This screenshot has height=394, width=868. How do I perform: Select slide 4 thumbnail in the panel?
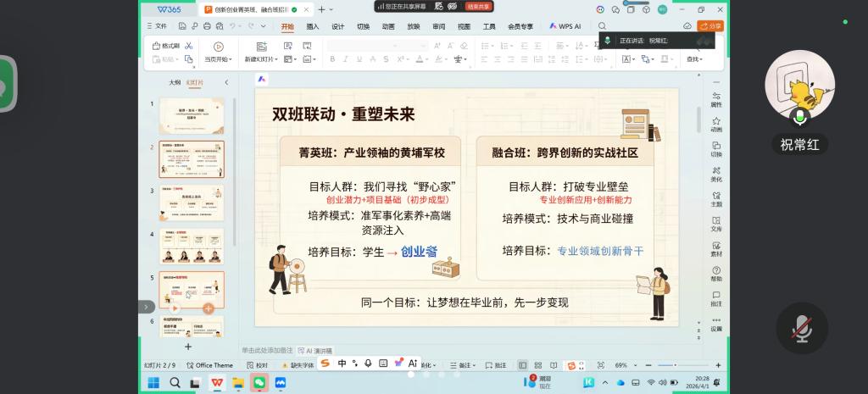point(192,247)
